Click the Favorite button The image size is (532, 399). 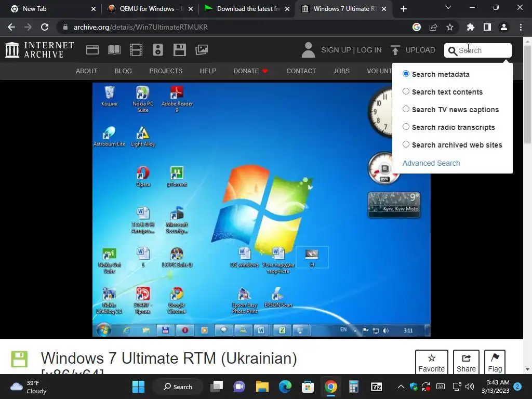(x=432, y=362)
